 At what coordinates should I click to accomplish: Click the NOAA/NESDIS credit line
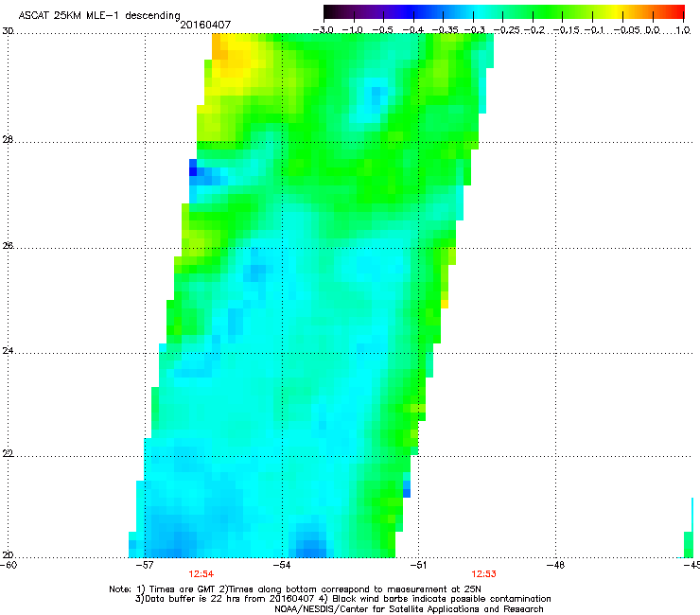point(409,608)
